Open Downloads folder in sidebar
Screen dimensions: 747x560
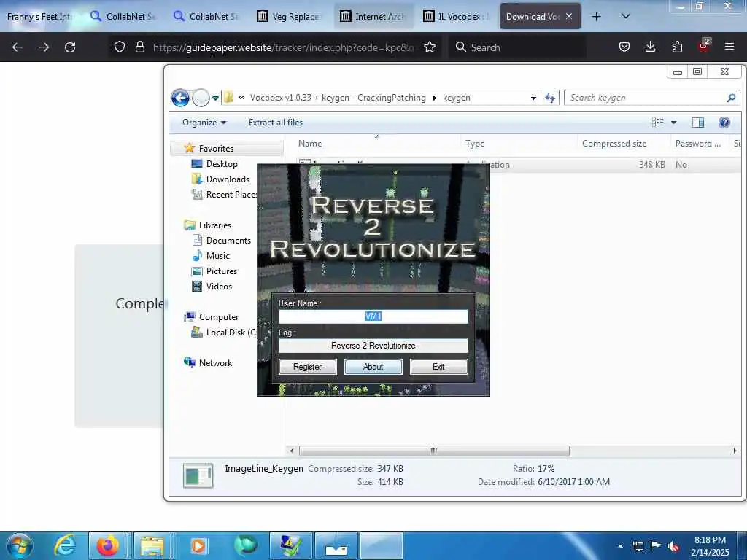(x=228, y=179)
